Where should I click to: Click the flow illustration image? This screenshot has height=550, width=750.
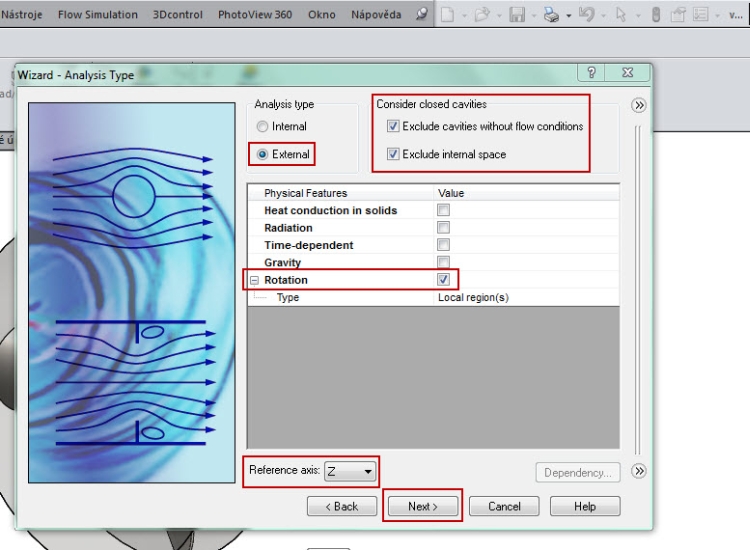click(132, 293)
